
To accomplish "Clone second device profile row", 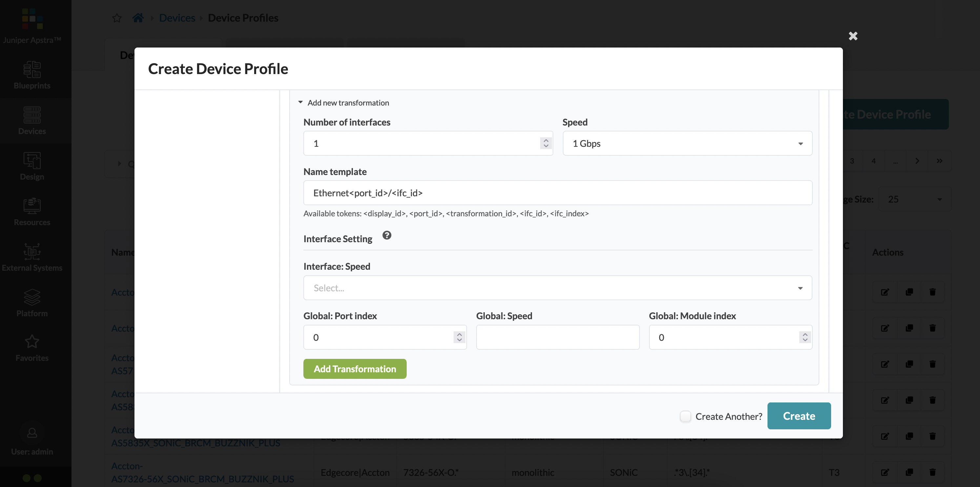I will [909, 328].
